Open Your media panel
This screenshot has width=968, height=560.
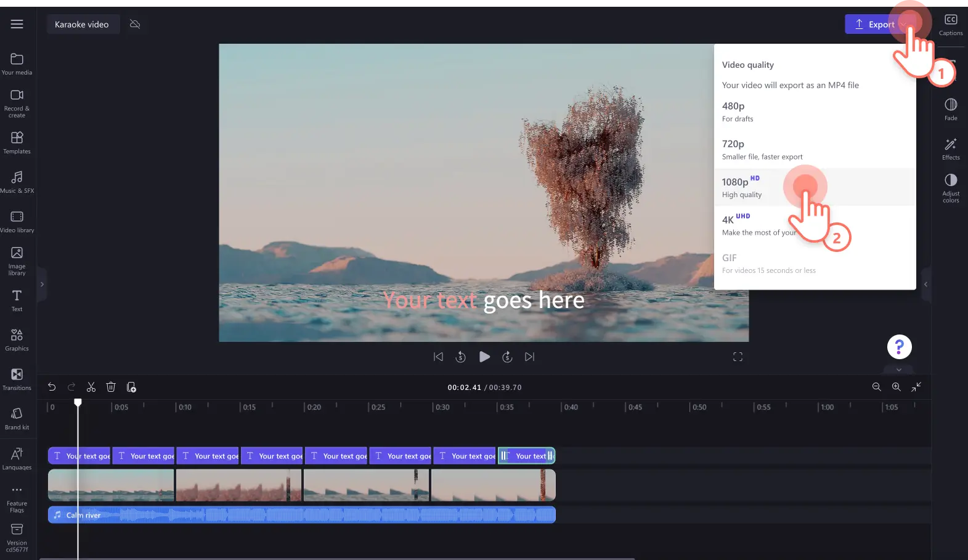pos(17,64)
